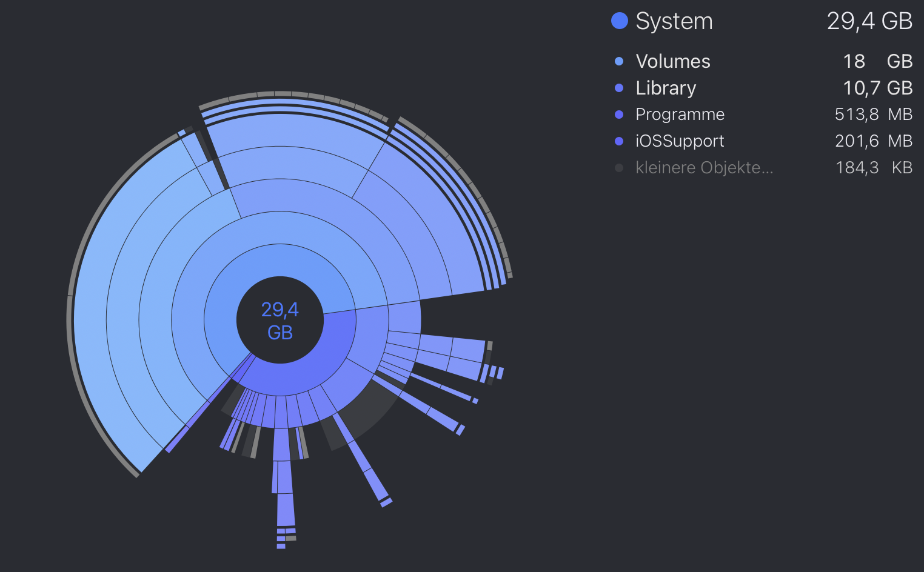Open the Volumes entry in the list
Screen dimensions: 924x572
(673, 61)
